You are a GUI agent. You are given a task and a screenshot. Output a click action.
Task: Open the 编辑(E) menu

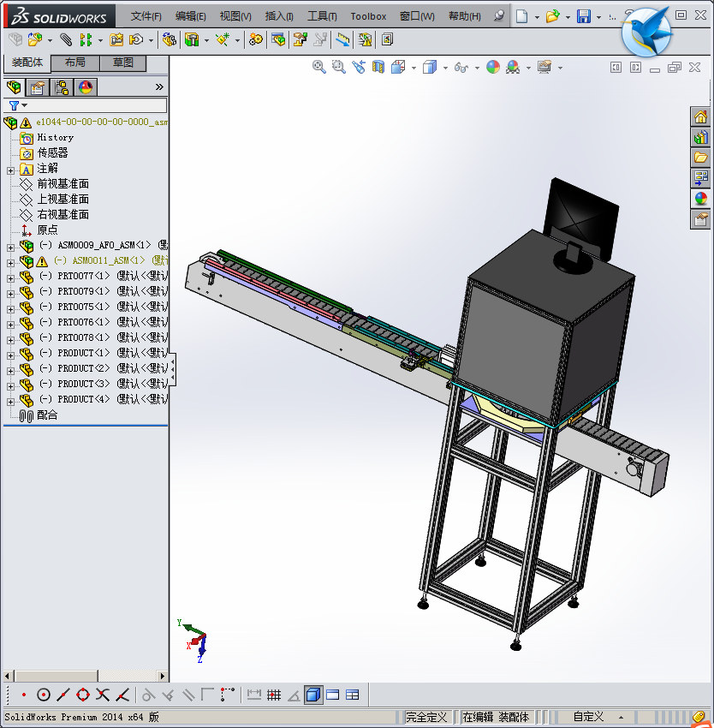[190, 16]
